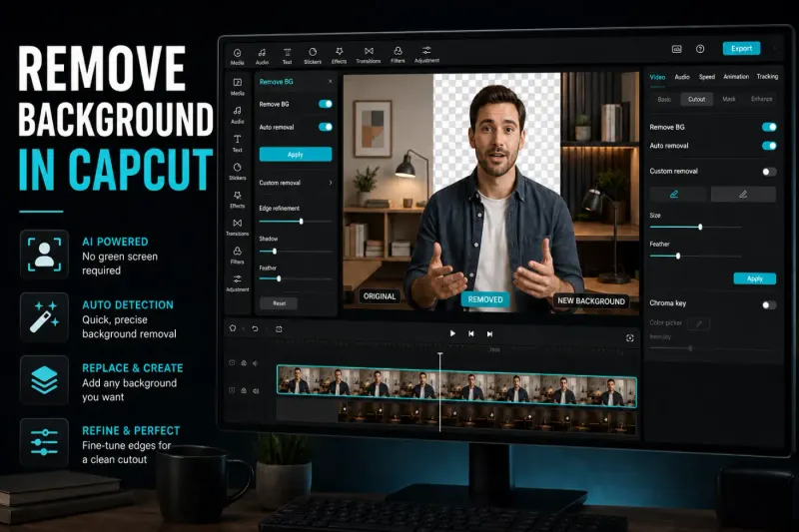Lock the top video track
This screenshot has height=532, width=799.
[244, 363]
